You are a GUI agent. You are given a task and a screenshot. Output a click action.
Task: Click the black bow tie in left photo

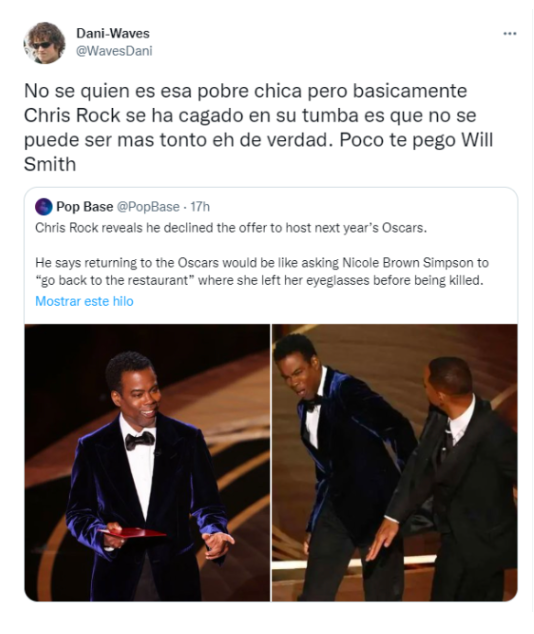click(x=140, y=440)
